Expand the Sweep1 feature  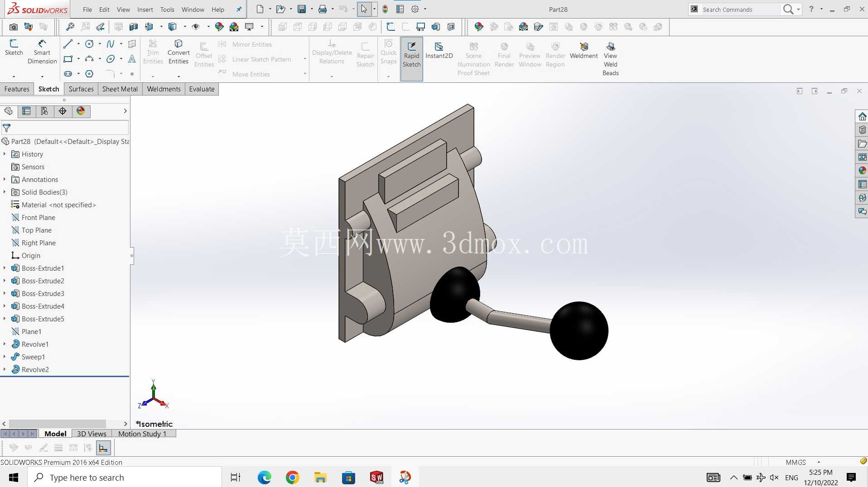[x=5, y=357]
